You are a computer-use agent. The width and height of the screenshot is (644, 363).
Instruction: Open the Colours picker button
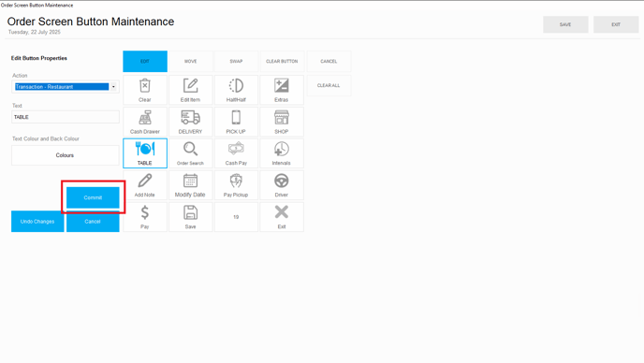66,155
